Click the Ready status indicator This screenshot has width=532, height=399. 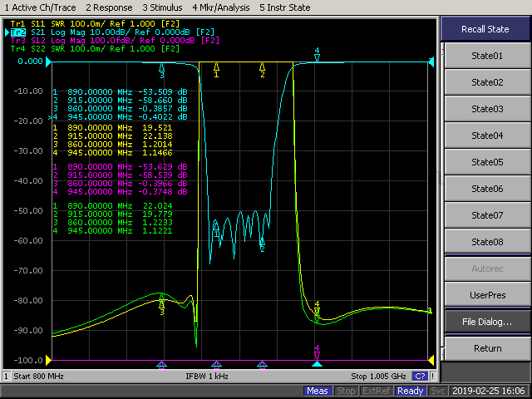(x=410, y=391)
